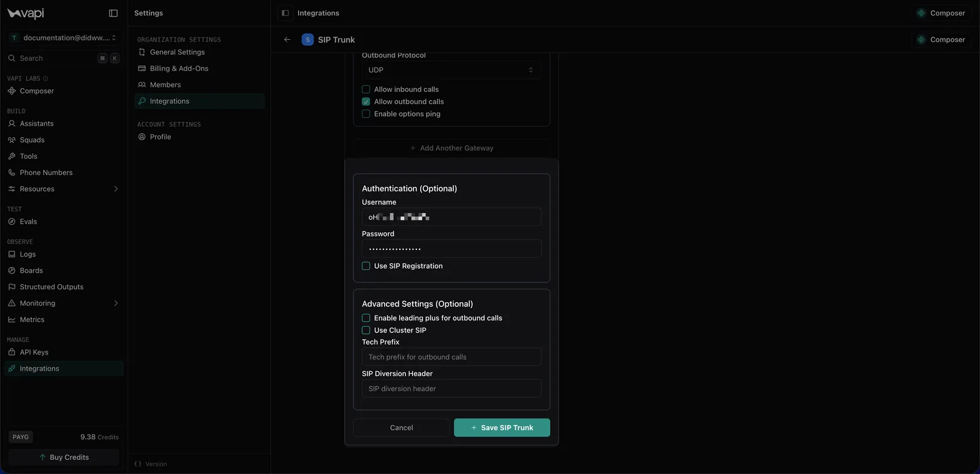This screenshot has height=474, width=980.
Task: Focus the Password field
Action: click(451, 249)
